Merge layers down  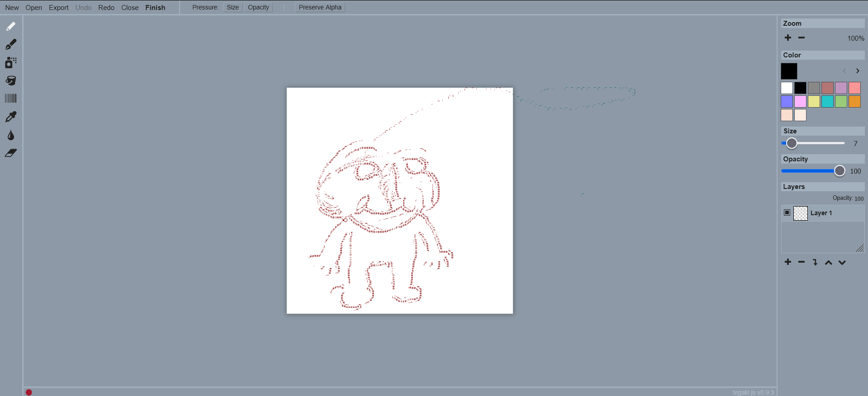pos(815,262)
